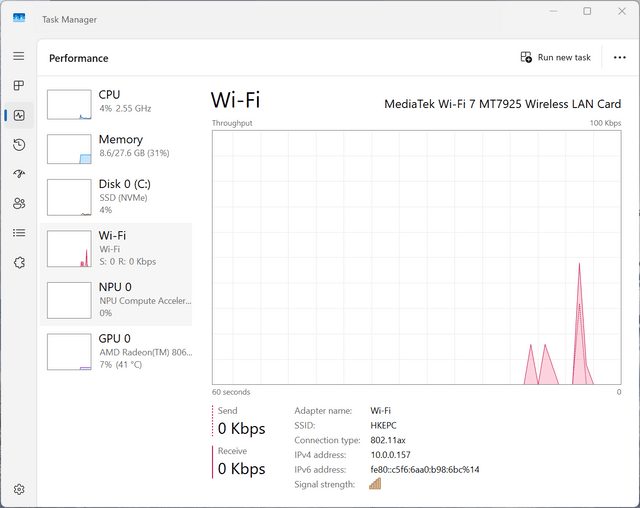Open the hamburger navigation menu
640x508 pixels.
click(19, 56)
